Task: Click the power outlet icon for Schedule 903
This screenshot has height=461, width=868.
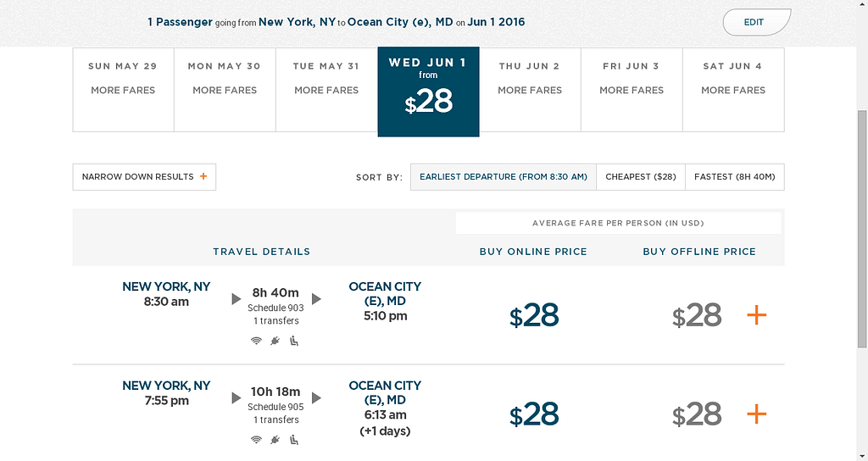Action: [275, 341]
